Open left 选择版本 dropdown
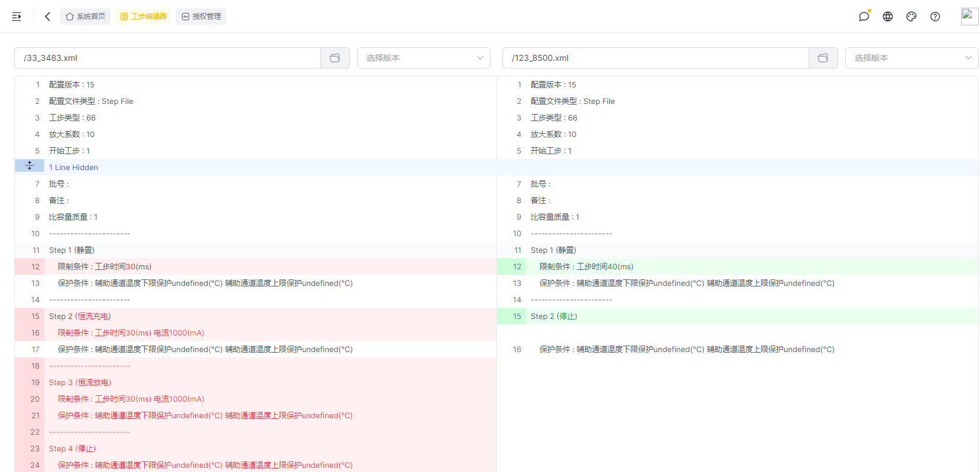 pos(424,58)
